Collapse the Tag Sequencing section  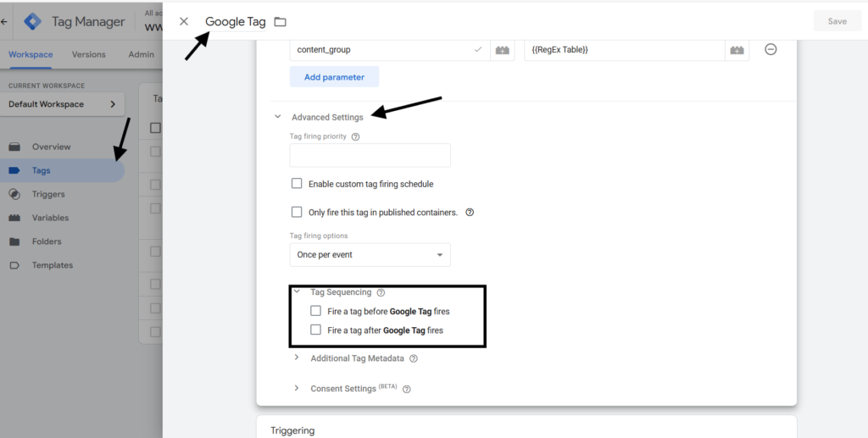(x=297, y=291)
